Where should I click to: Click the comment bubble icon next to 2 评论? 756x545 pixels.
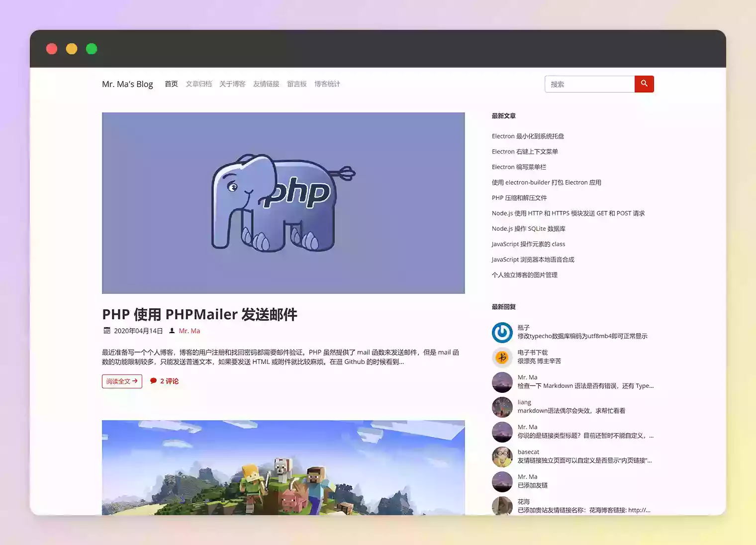click(x=153, y=380)
